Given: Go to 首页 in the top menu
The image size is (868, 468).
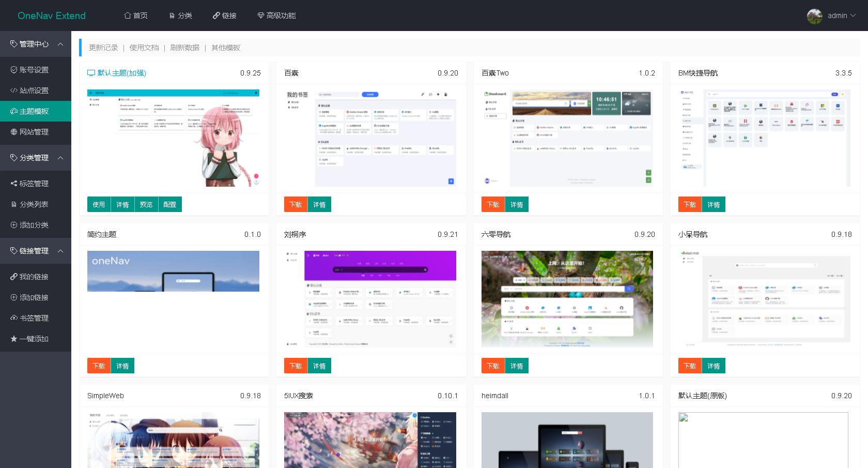Looking at the screenshot, I should (x=136, y=16).
